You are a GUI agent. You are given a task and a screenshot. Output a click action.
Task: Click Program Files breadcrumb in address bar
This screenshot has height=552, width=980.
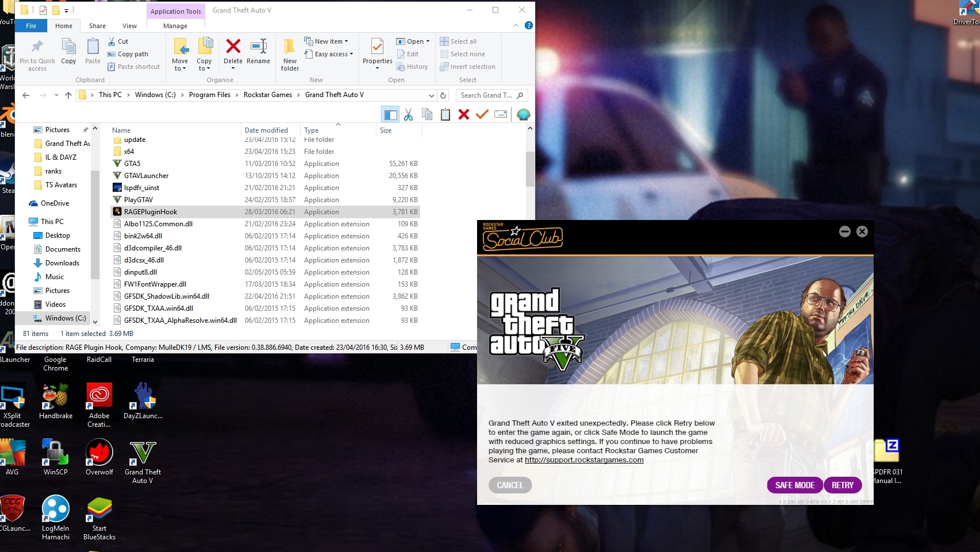pos(210,95)
